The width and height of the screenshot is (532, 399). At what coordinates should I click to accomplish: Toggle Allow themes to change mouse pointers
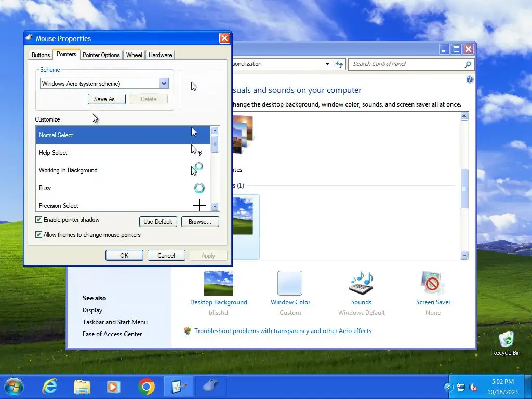pyautogui.click(x=38, y=234)
